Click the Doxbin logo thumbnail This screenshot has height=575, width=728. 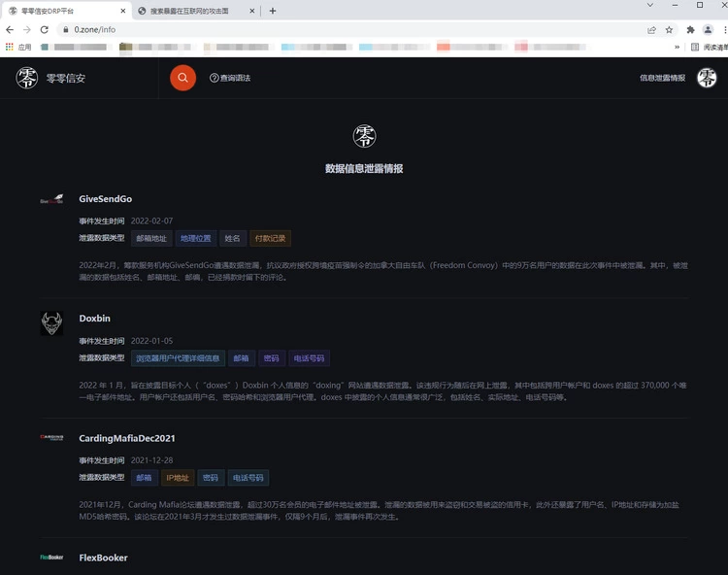(51, 323)
